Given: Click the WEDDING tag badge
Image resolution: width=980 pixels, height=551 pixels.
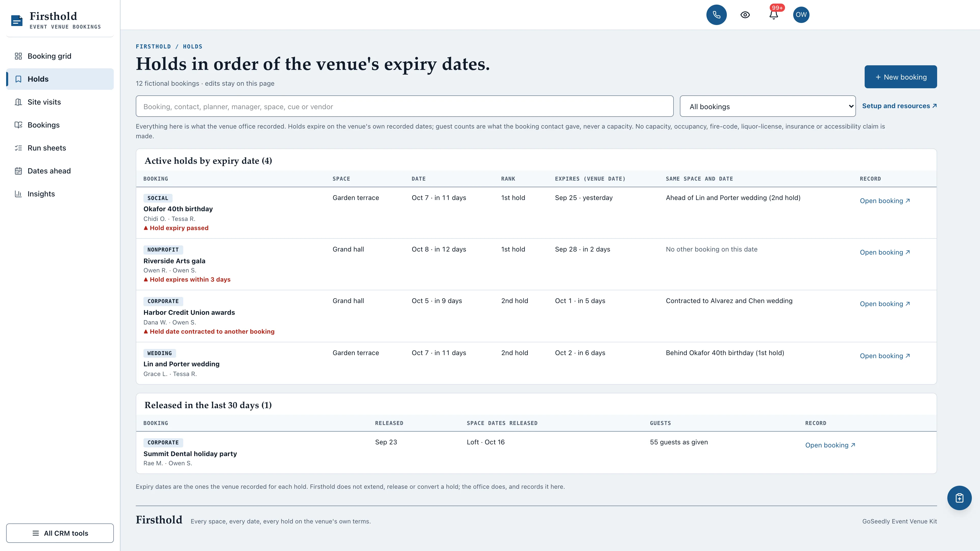Looking at the screenshot, I should pyautogui.click(x=160, y=353).
